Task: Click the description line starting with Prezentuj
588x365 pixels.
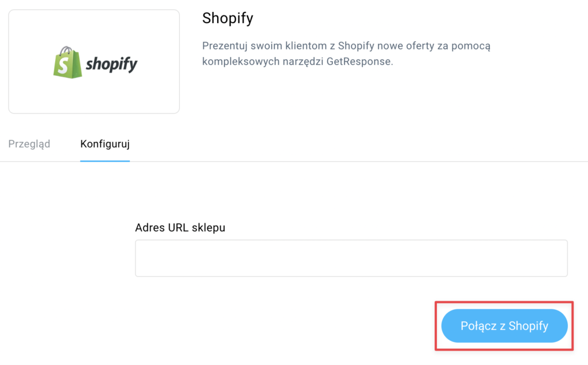Action: (346, 46)
